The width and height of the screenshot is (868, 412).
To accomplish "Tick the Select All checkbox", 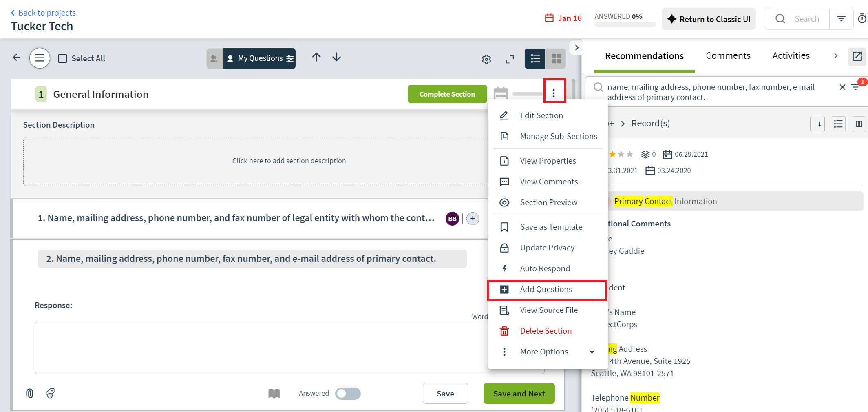I will click(63, 58).
